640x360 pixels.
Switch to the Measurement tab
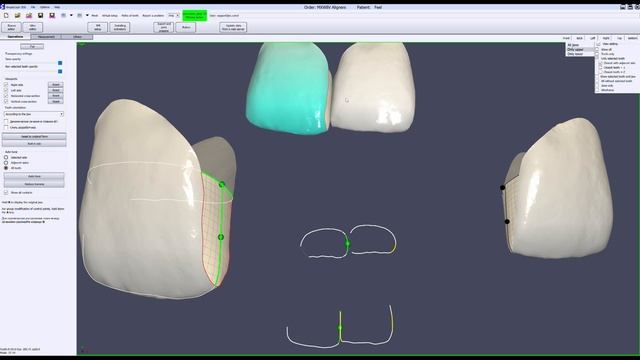point(46,37)
